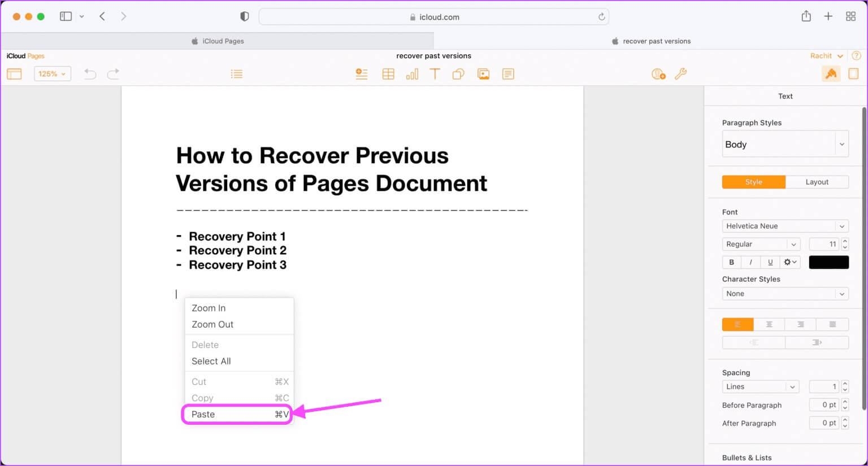This screenshot has width=868, height=466.
Task: Click the recover past versions document title
Action: pos(433,56)
